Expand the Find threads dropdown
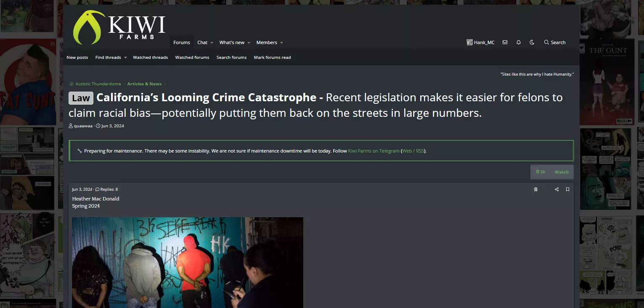 pos(125,58)
